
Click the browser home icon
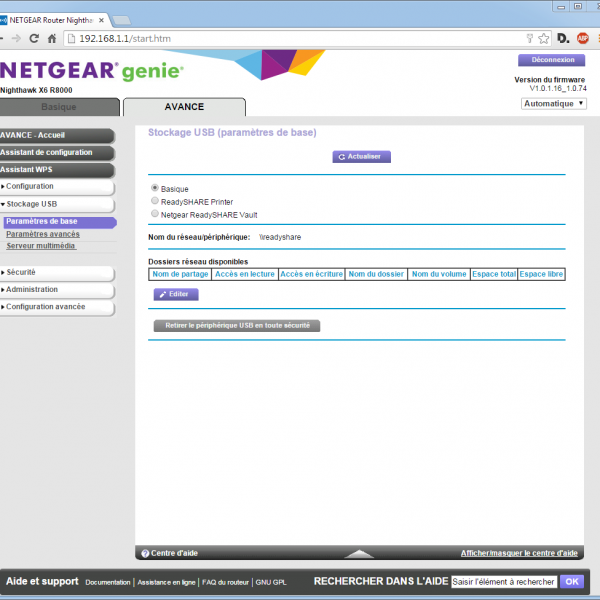pos(54,38)
